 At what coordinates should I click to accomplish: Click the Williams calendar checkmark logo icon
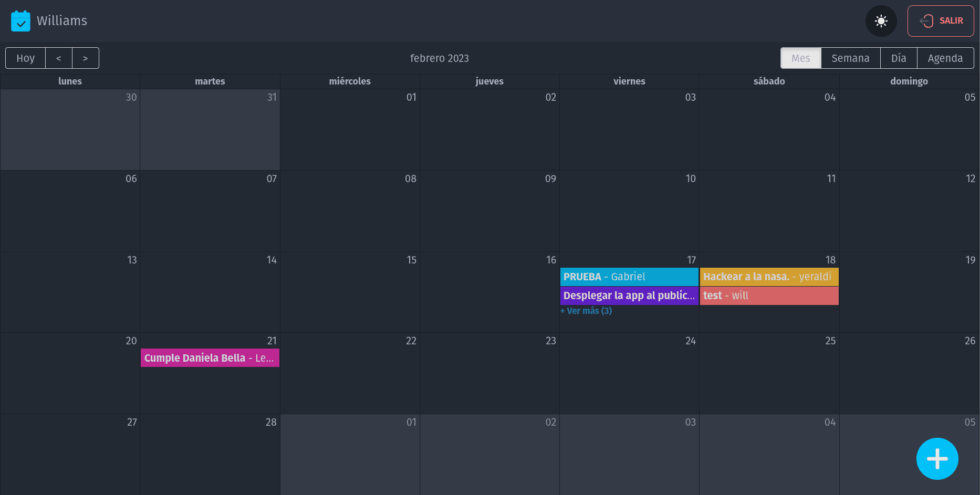click(x=21, y=20)
